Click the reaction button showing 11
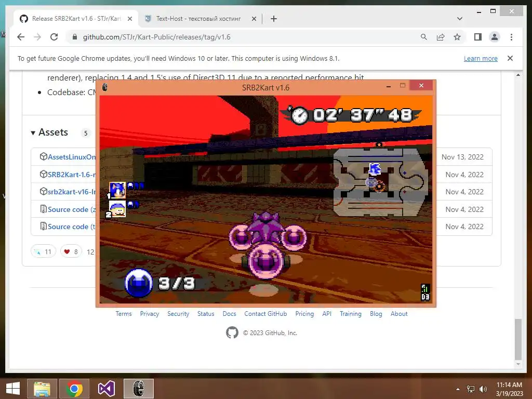This screenshot has height=399, width=532. pyautogui.click(x=43, y=251)
